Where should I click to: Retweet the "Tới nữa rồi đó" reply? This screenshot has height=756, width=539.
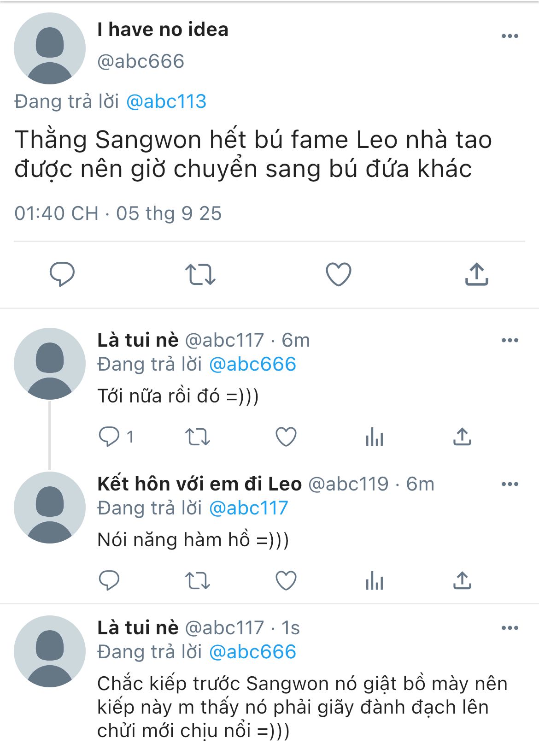197,436
